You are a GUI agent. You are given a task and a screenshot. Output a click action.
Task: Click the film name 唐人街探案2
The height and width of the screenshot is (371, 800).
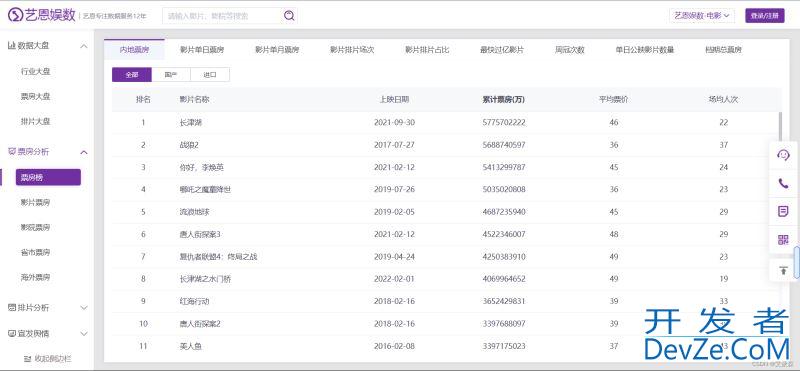pyautogui.click(x=200, y=324)
